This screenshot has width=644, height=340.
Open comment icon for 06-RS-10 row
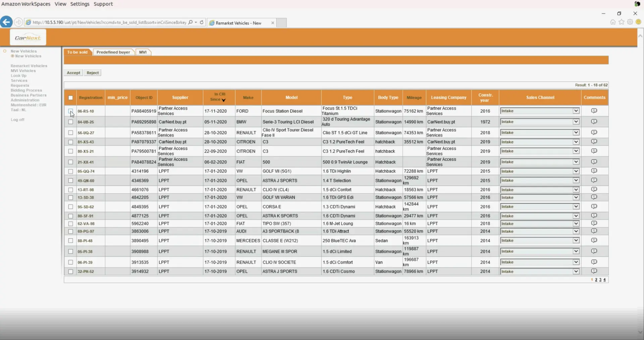tap(594, 111)
